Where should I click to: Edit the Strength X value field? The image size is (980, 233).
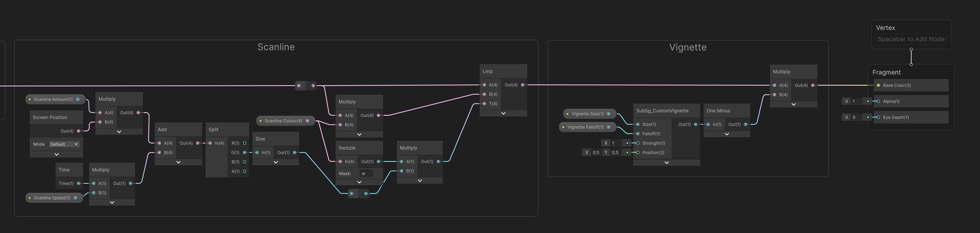point(616,143)
